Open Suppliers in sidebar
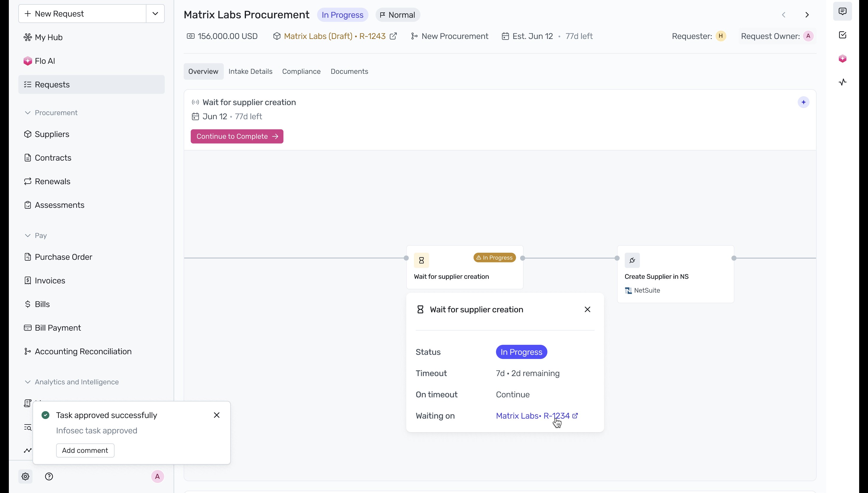Screen dimensions: 868x493 pos(92,134)
